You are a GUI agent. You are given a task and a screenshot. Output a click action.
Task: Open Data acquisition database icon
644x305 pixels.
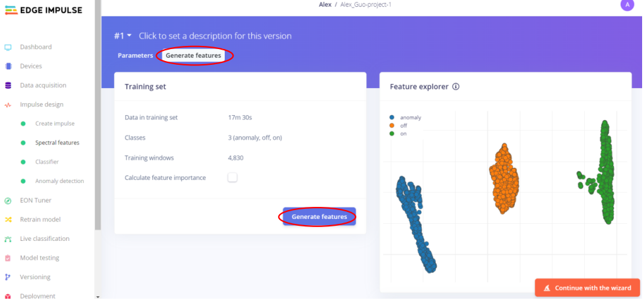[8, 86]
